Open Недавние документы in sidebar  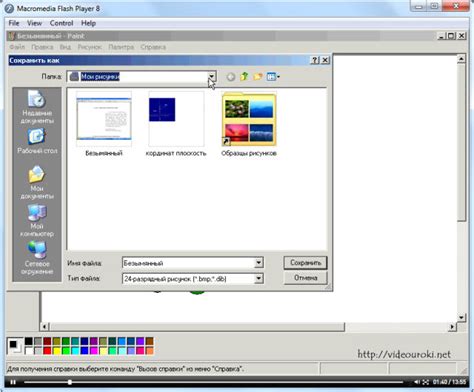37,106
